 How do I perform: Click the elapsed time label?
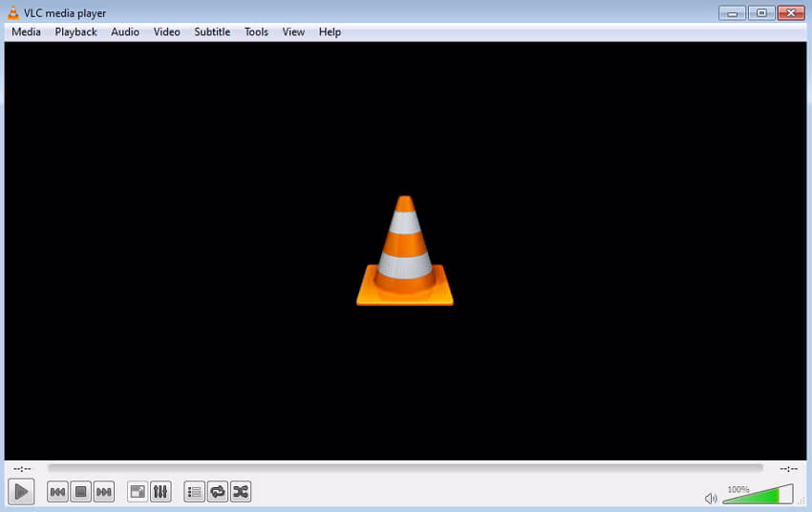22,468
